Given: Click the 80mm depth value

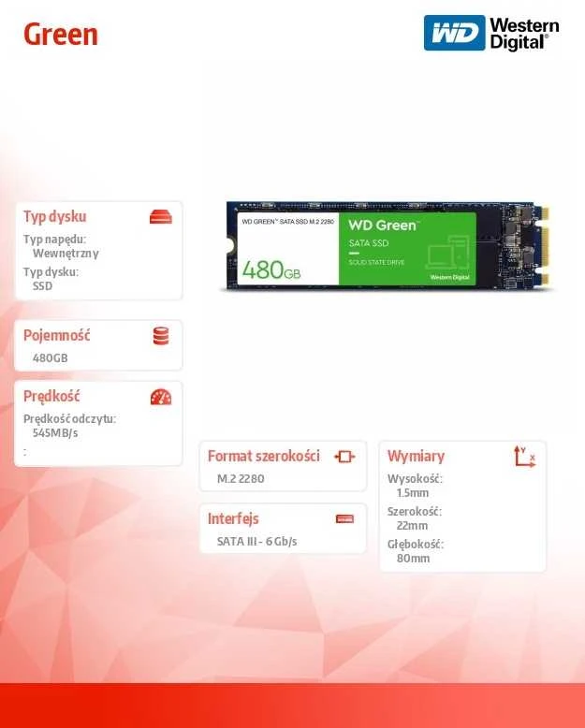Looking at the screenshot, I should (413, 559).
